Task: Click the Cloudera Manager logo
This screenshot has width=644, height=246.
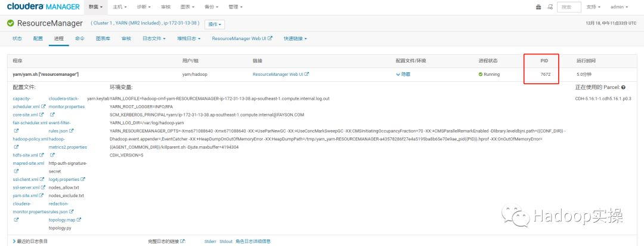Action: pos(43,7)
